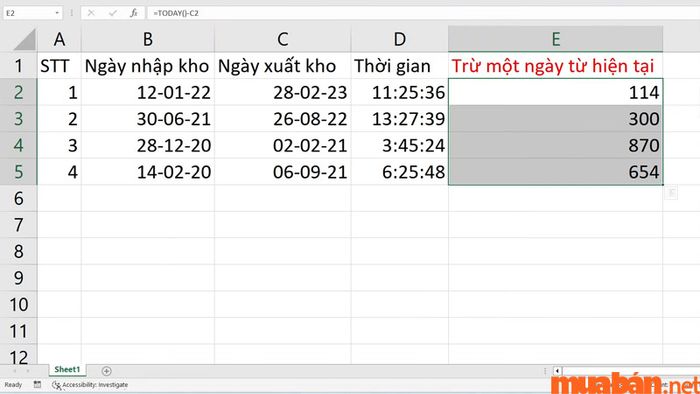Click cell with time 3:45:24
Screen dimensions: 700x394
tap(400, 145)
